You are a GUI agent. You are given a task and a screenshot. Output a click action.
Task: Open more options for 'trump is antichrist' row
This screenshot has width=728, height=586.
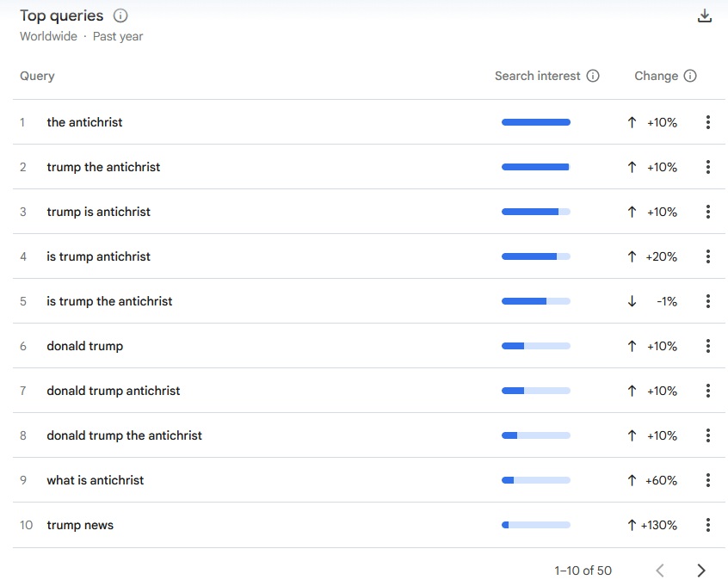tap(708, 212)
